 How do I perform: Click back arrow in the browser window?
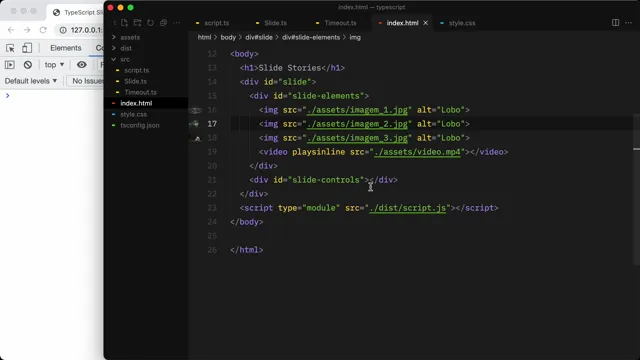(11, 30)
